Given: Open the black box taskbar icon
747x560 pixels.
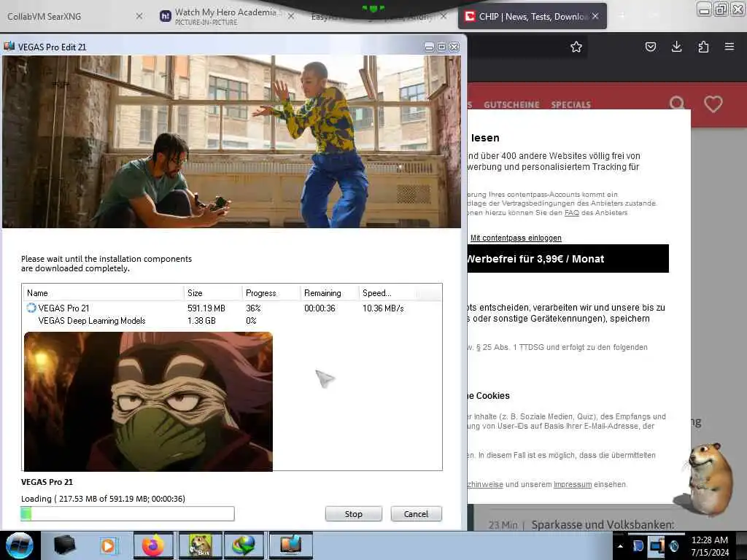Looking at the screenshot, I should [x=65, y=545].
